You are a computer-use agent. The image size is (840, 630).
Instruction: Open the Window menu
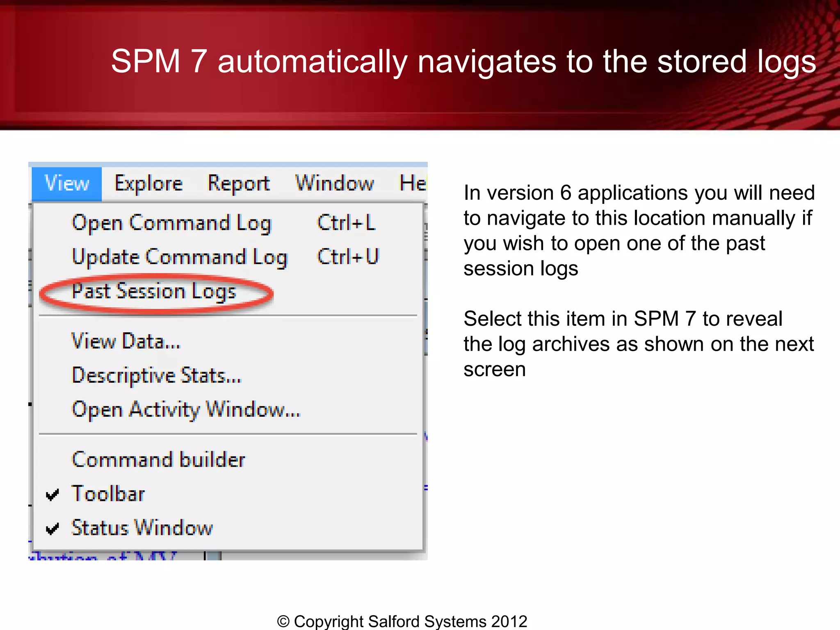[335, 183]
